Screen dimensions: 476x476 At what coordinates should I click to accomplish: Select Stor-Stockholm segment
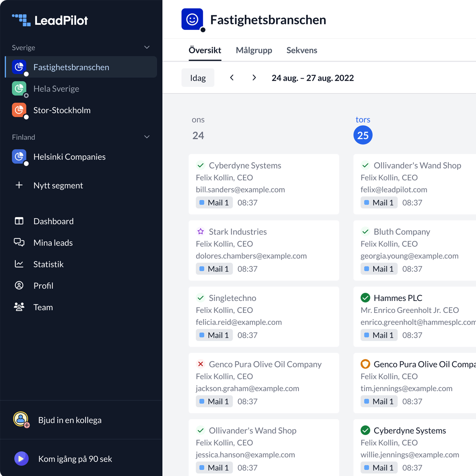point(81,110)
